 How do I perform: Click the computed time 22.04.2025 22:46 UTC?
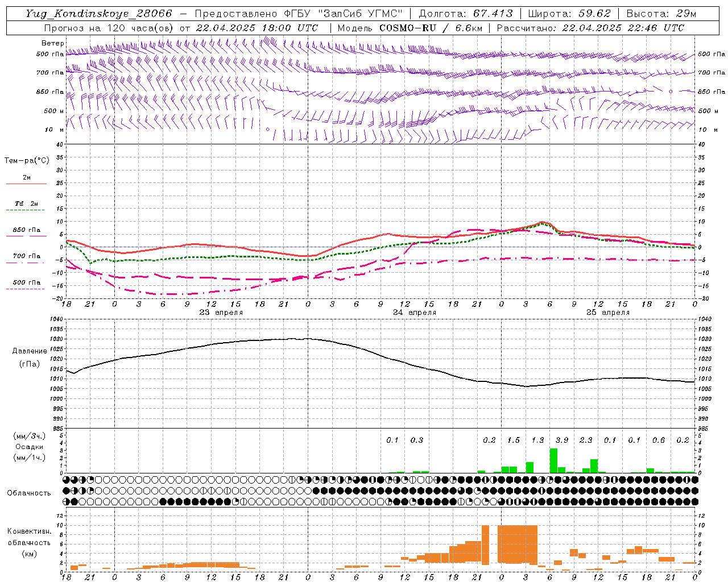623,28
